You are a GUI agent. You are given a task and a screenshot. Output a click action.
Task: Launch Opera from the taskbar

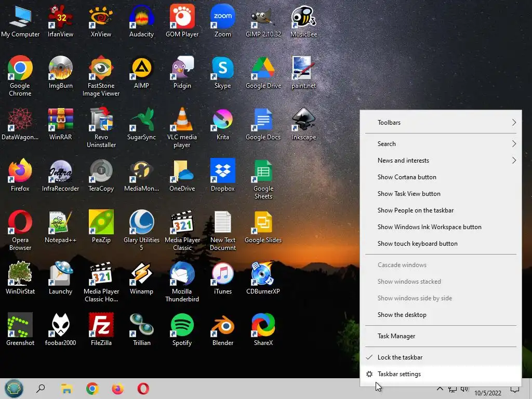coord(143,389)
